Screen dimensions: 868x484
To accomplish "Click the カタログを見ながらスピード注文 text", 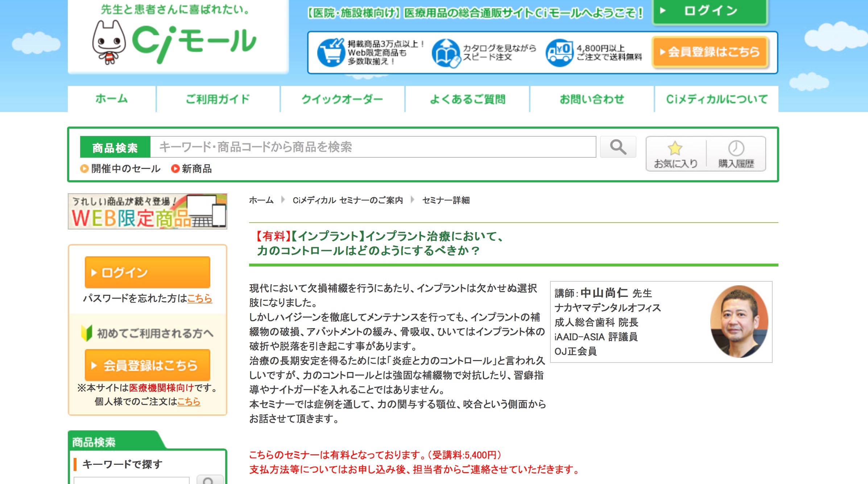I will click(499, 53).
